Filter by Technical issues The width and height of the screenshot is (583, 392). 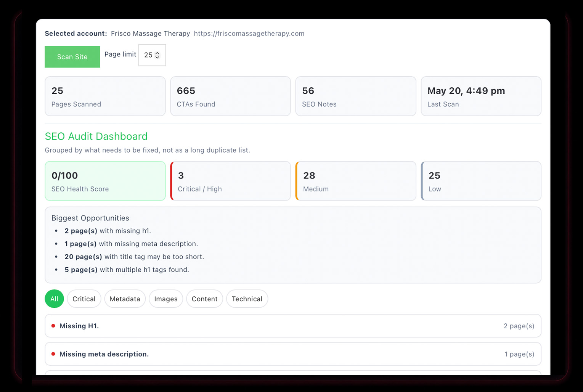247,299
